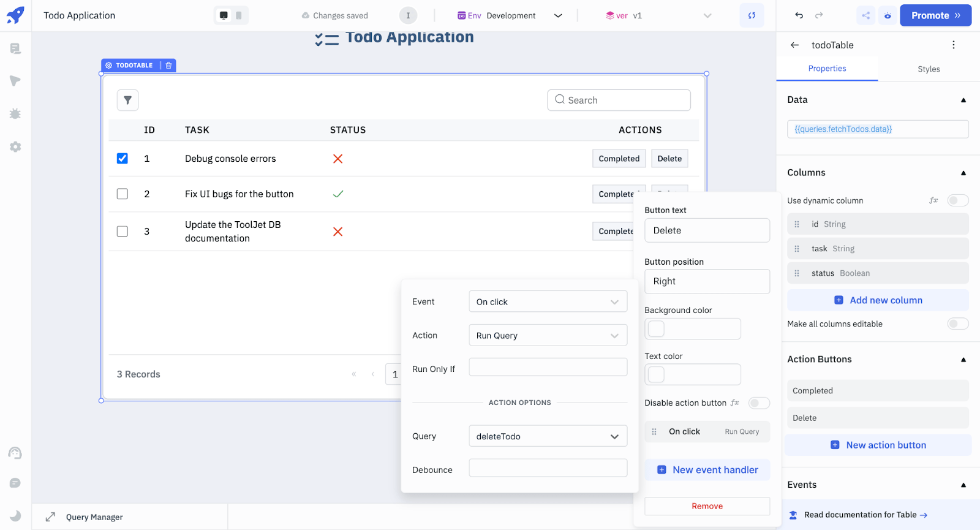Toggle dark mode moon icon
980x530 pixels.
point(15,515)
